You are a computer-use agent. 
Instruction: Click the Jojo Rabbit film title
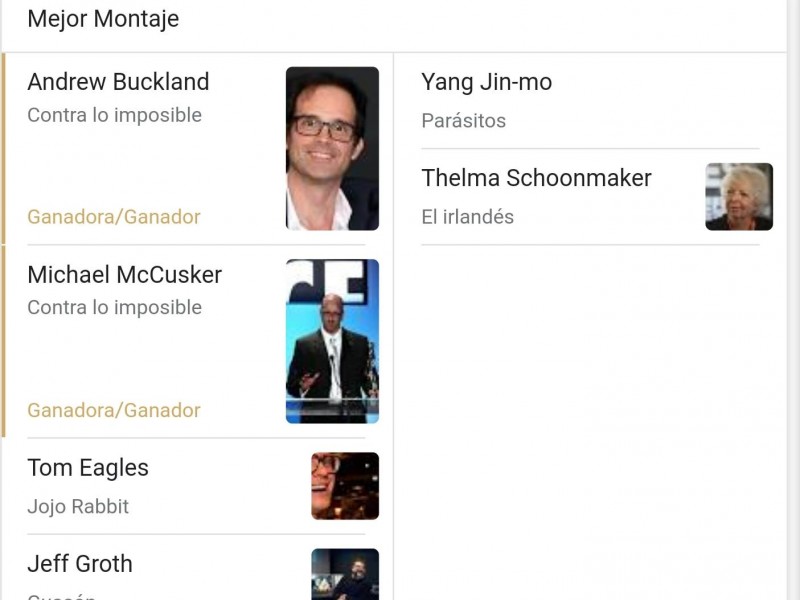(x=78, y=506)
